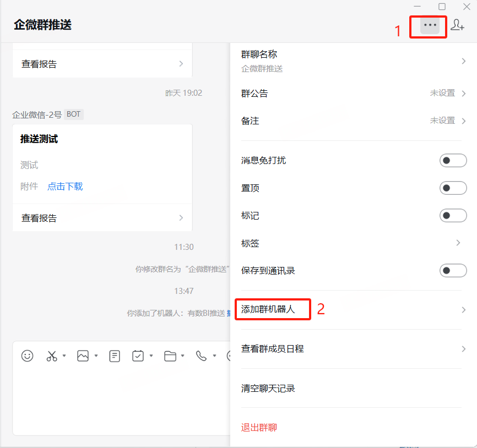The image size is (477, 448).
Task: Click the phone call icon
Action: click(201, 356)
